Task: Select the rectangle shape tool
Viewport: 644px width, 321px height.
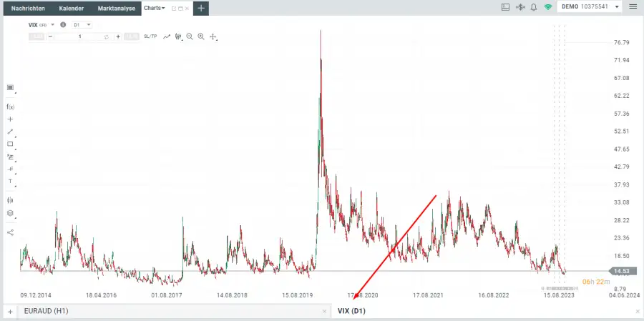Action: pyautogui.click(x=10, y=144)
